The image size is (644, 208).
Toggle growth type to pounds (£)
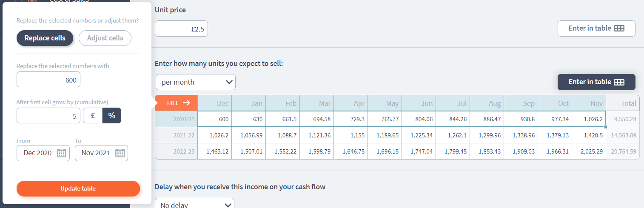click(x=93, y=115)
